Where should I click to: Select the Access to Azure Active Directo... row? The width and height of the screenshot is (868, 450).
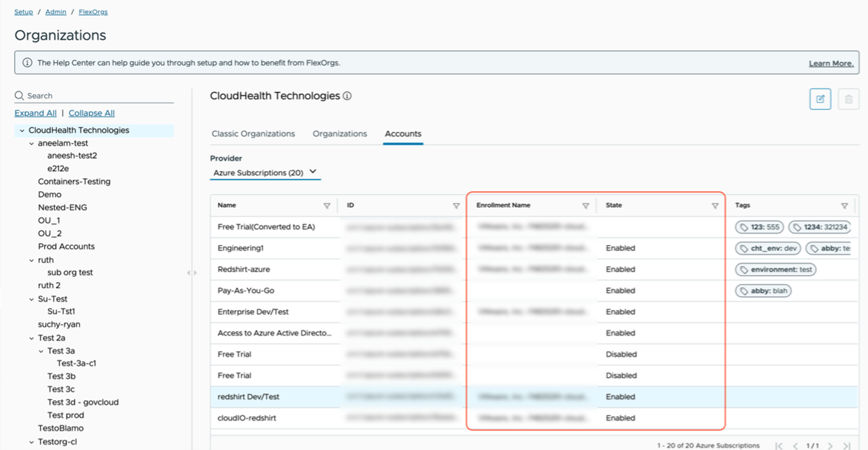[x=534, y=333]
